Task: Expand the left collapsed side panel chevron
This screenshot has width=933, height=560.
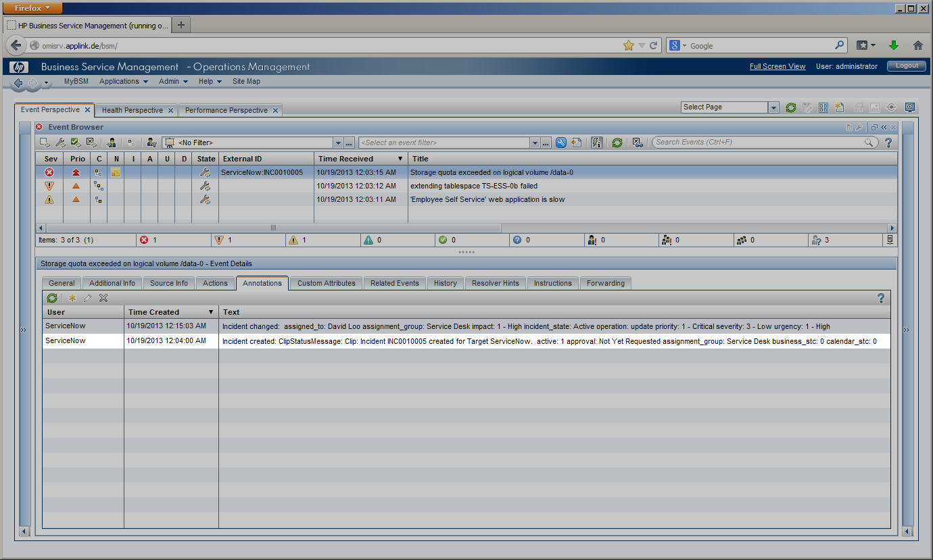Action: (23, 330)
